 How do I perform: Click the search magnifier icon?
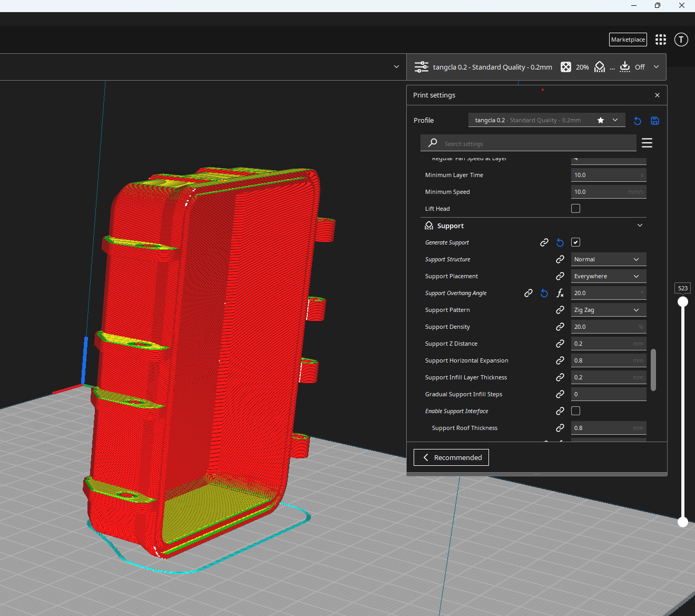point(433,143)
